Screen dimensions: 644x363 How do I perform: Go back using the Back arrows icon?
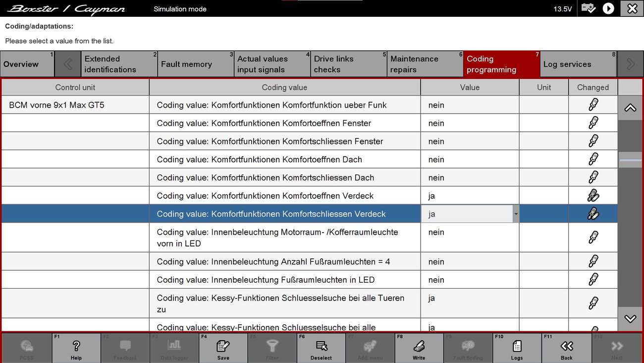[566, 346]
